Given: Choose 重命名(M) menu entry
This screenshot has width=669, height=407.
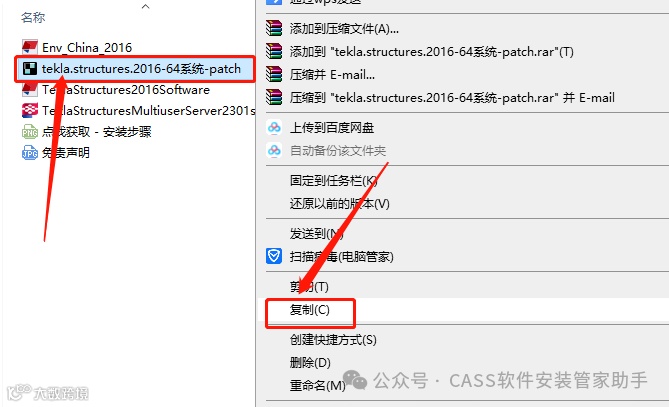Looking at the screenshot, I should pyautogui.click(x=317, y=386).
